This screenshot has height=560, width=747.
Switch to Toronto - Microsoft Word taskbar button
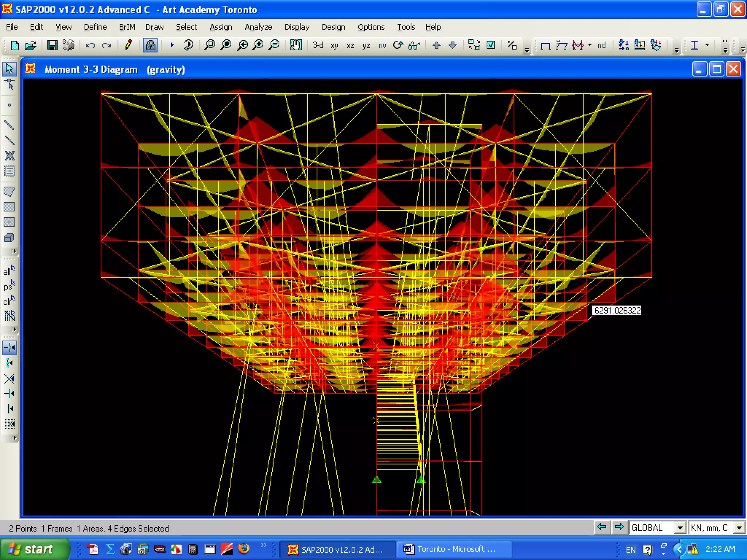point(452,549)
